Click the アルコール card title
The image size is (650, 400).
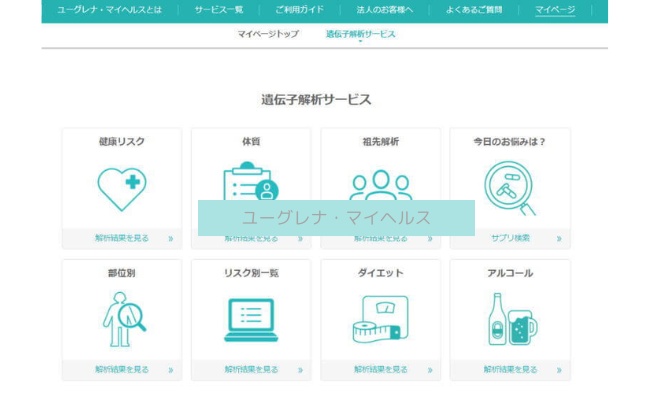(x=510, y=273)
